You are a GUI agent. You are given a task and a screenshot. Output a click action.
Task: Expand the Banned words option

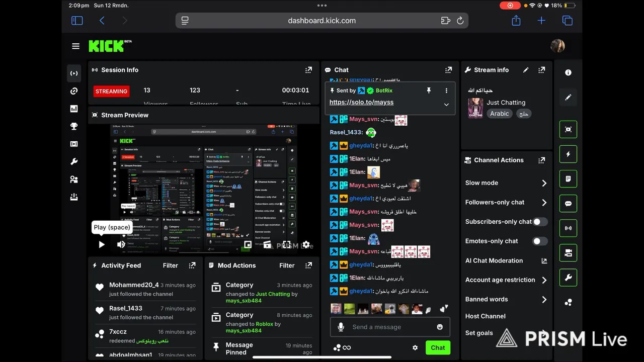[x=544, y=300]
